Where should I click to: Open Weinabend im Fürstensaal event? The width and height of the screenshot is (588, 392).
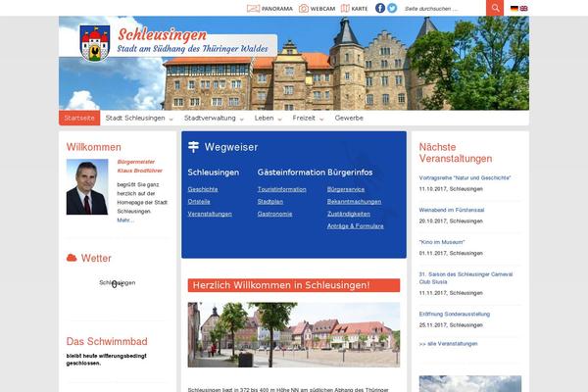452,210
